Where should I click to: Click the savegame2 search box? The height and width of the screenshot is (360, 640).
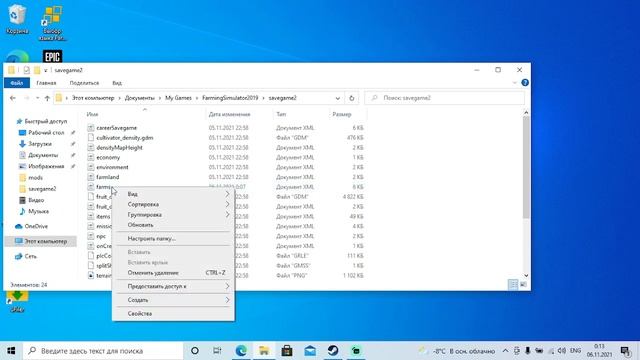(x=444, y=98)
